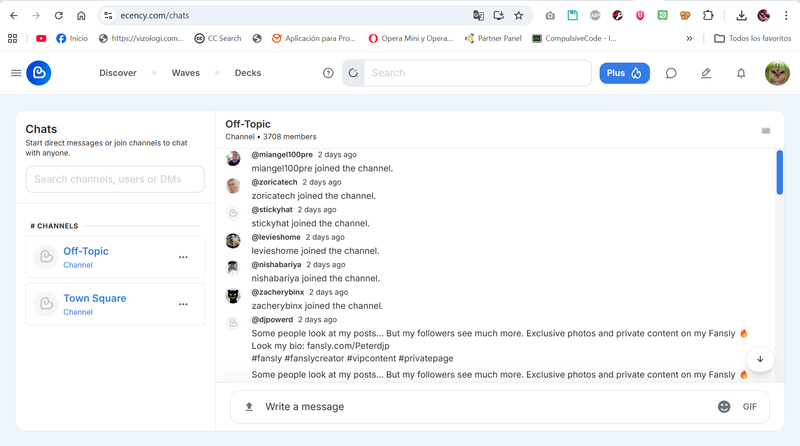
Task: Open the hamburger sidebar menu
Action: click(x=16, y=73)
